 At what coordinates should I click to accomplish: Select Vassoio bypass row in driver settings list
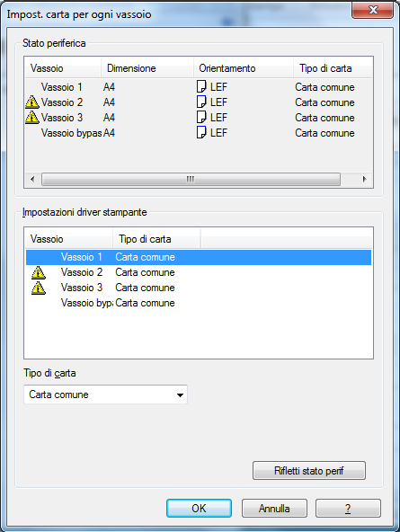coord(199,303)
